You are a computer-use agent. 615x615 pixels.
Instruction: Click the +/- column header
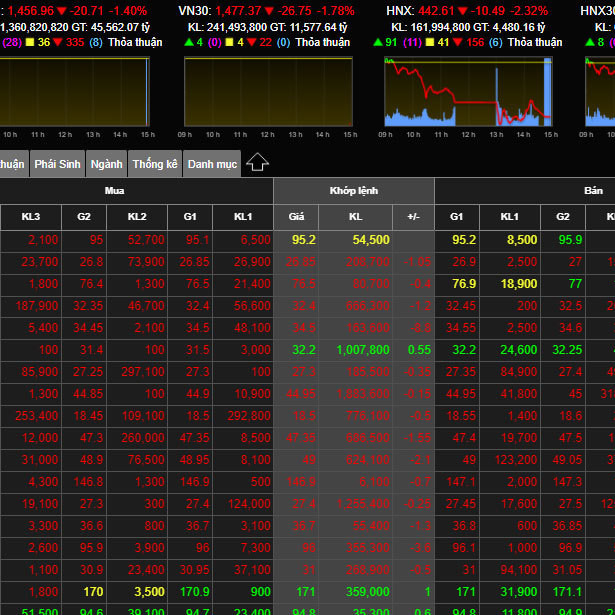[413, 216]
